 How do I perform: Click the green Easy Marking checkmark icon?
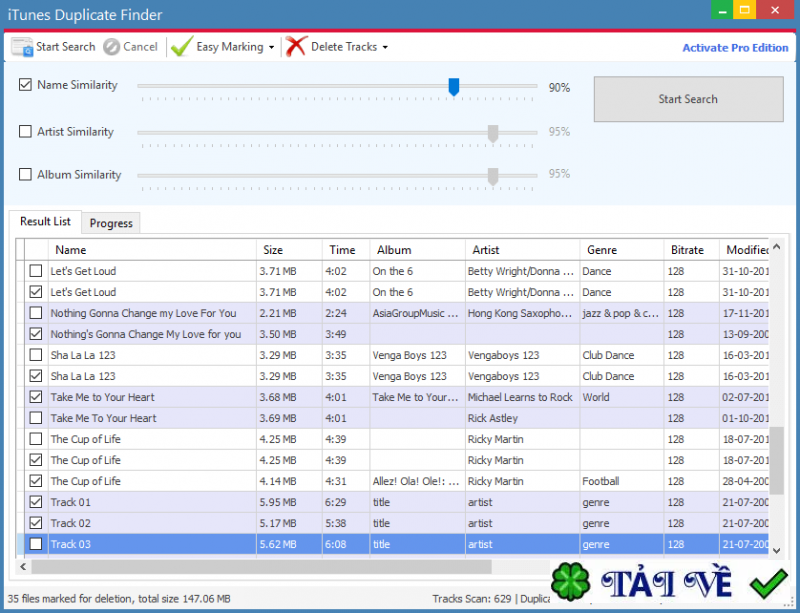click(x=181, y=46)
